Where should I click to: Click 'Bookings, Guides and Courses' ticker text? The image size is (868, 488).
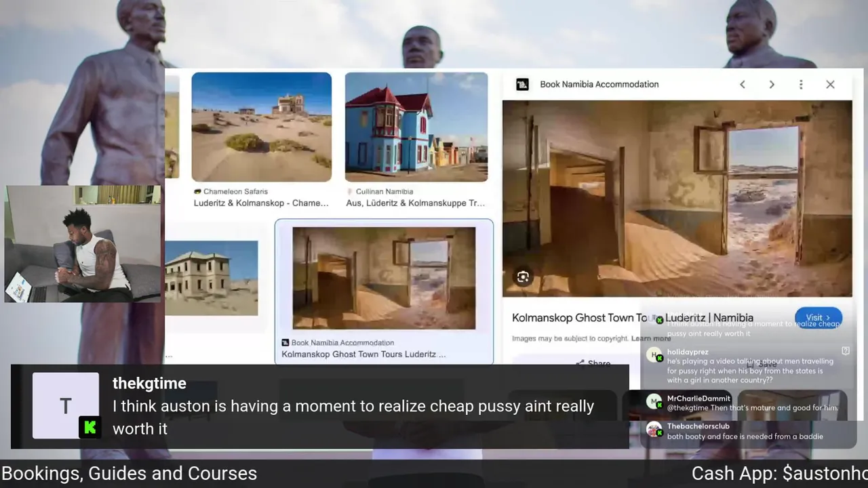pyautogui.click(x=129, y=473)
